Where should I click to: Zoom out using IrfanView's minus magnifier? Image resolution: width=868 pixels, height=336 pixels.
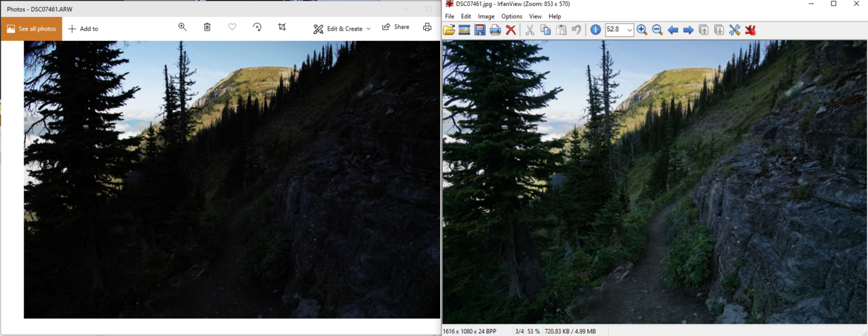click(x=657, y=30)
